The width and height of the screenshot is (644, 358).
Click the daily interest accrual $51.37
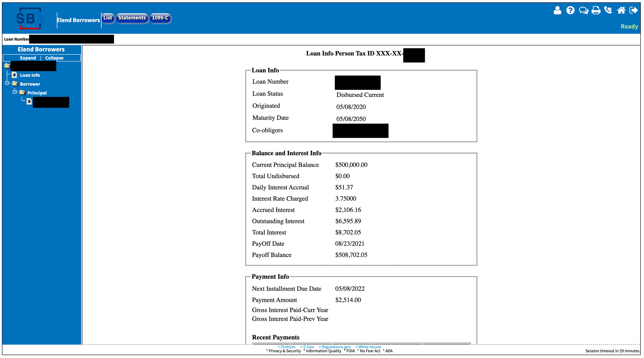(x=344, y=187)
